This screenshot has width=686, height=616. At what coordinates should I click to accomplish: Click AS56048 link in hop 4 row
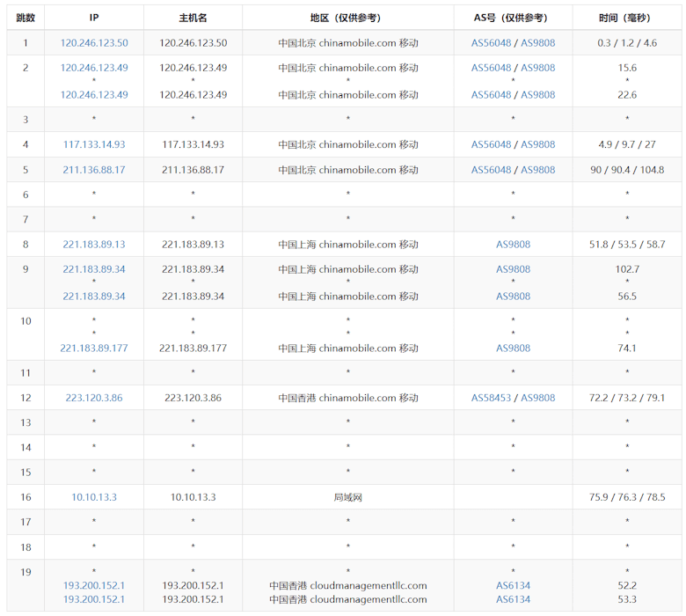tap(491, 144)
